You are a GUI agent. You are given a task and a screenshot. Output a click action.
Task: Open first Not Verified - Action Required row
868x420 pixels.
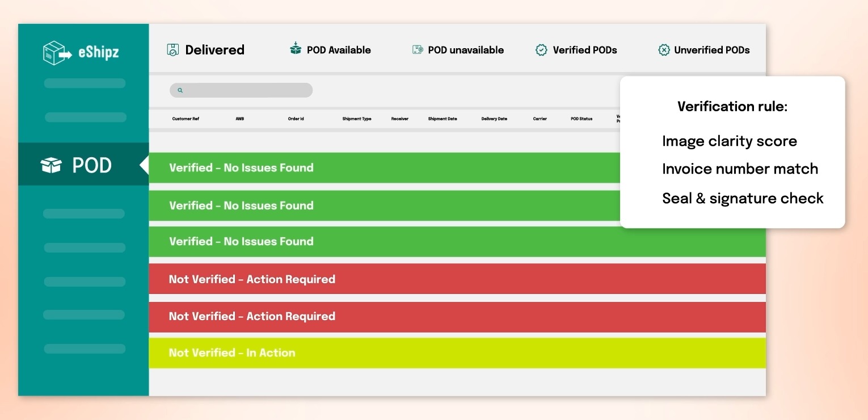point(252,279)
